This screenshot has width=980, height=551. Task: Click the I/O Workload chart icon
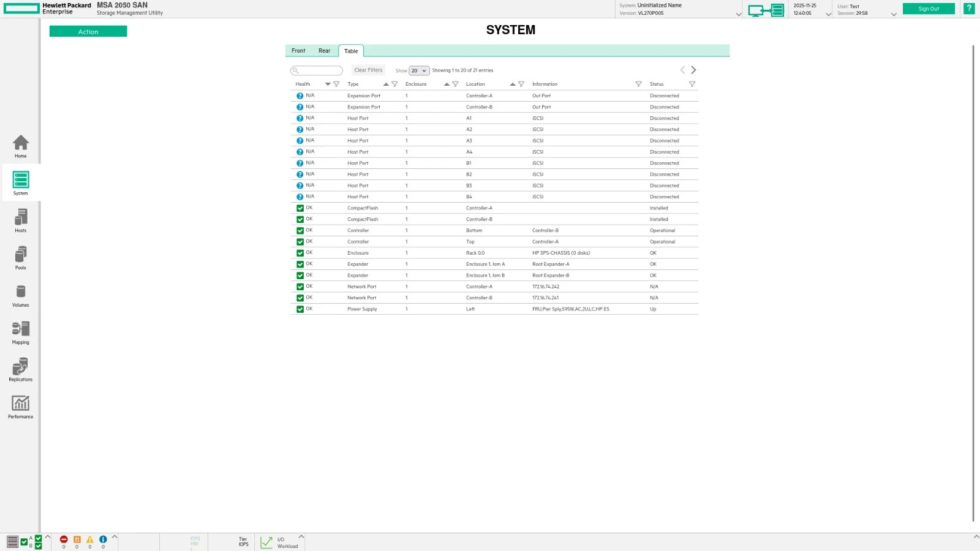point(266,542)
